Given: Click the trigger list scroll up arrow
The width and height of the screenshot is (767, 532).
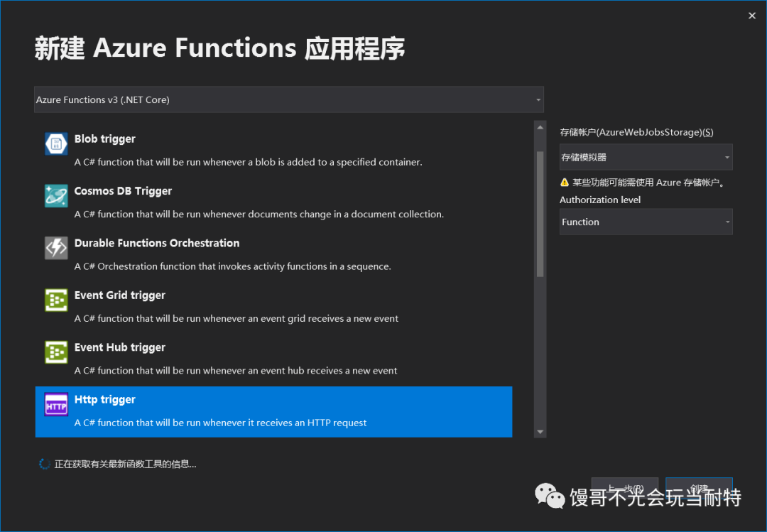Looking at the screenshot, I should click(540, 127).
